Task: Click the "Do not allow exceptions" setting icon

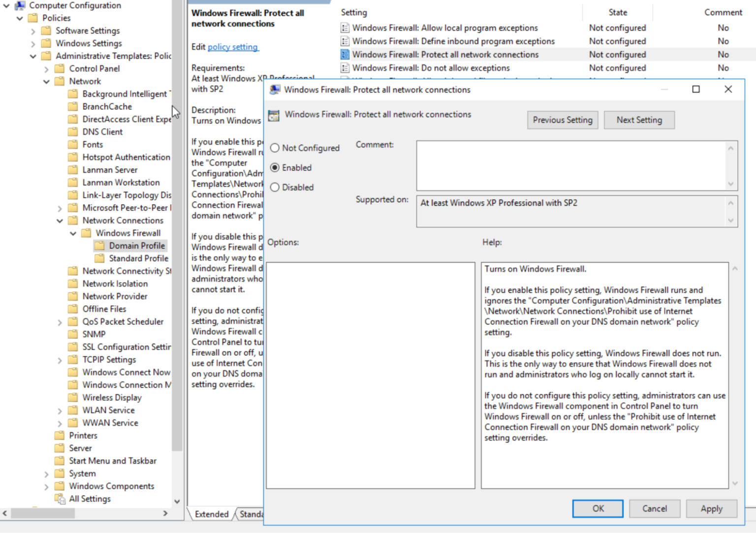Action: click(345, 68)
